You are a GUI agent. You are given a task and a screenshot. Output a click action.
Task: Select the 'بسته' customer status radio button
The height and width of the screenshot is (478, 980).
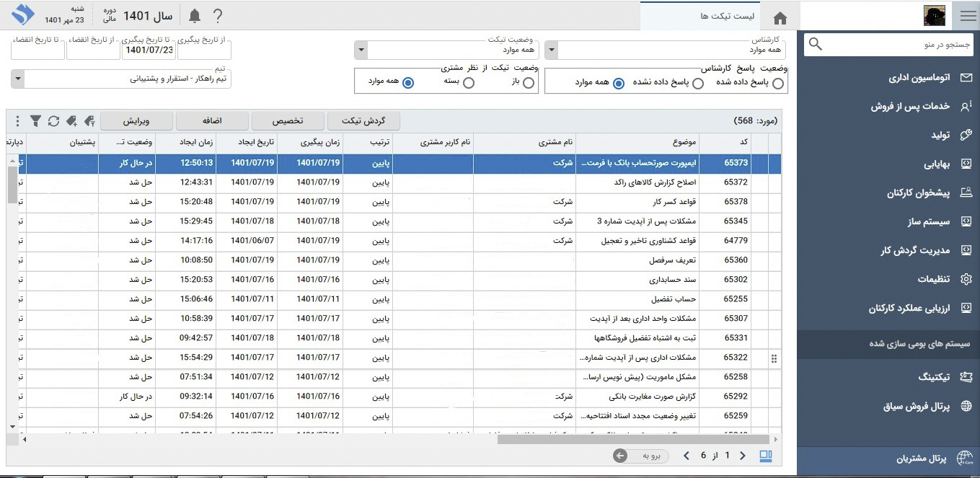click(x=469, y=83)
